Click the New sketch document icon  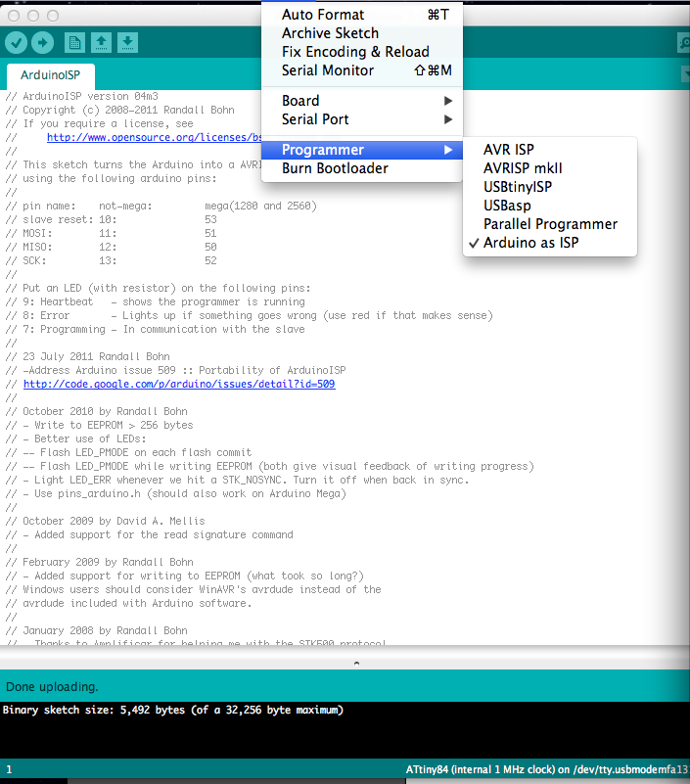[x=74, y=42]
